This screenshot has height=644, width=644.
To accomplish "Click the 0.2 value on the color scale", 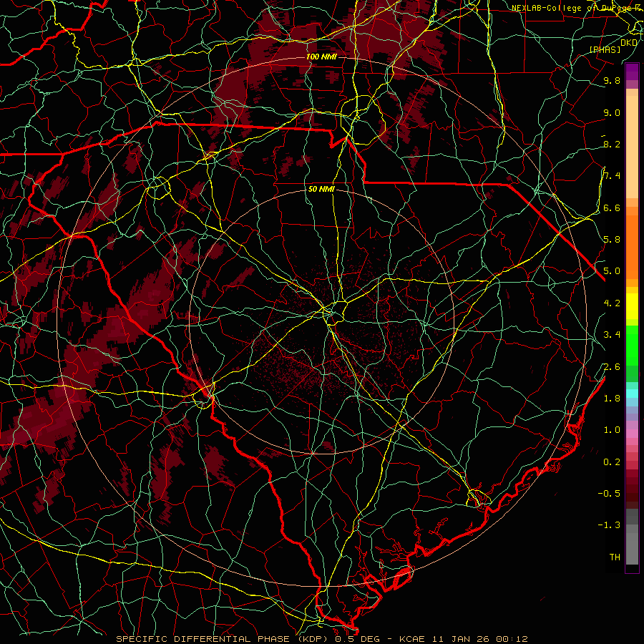I will [x=612, y=462].
